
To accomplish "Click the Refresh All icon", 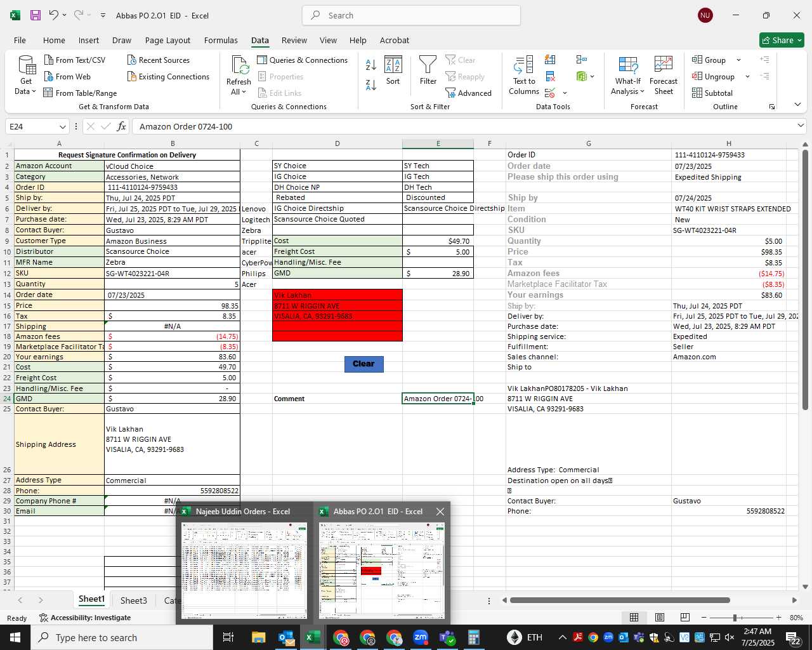I will point(239,65).
